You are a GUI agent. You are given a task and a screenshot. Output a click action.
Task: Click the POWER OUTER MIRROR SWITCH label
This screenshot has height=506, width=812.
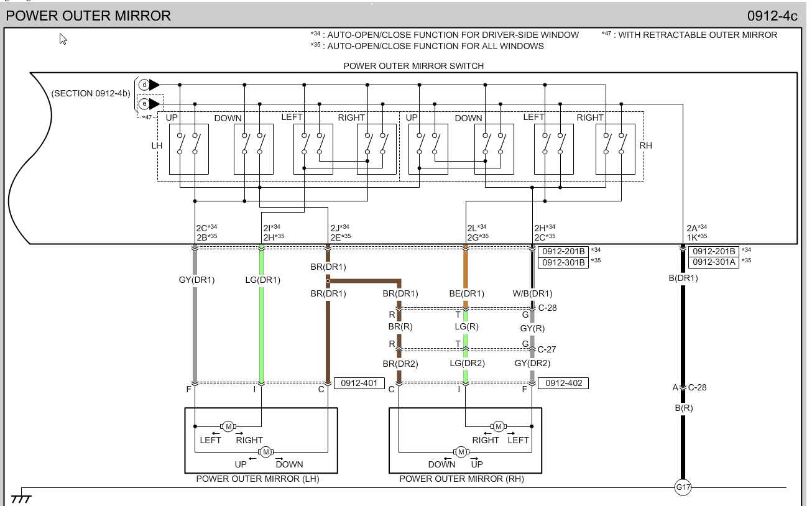click(413, 66)
